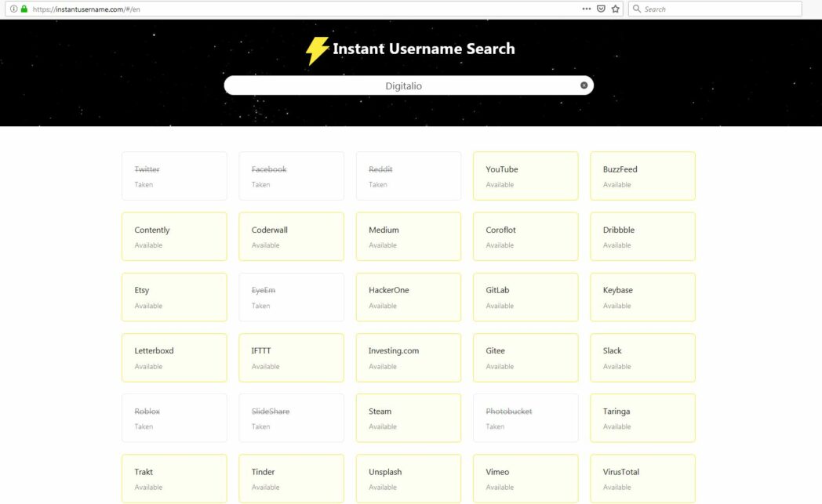This screenshot has width=822, height=504.
Task: Focus the browser Search box
Action: tap(715, 9)
